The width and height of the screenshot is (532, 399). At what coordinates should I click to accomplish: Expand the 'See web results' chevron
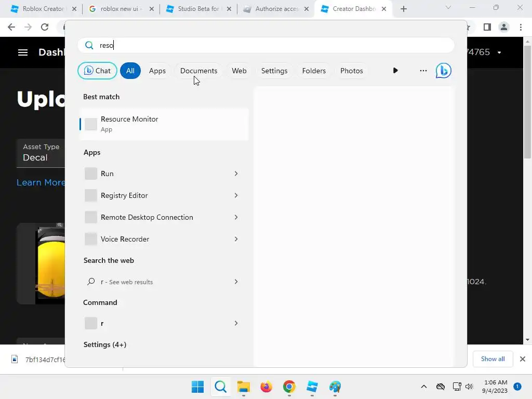click(236, 282)
